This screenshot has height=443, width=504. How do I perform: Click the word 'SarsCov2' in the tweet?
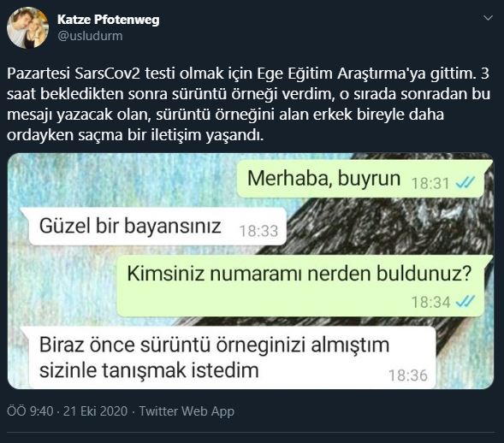pos(108,74)
